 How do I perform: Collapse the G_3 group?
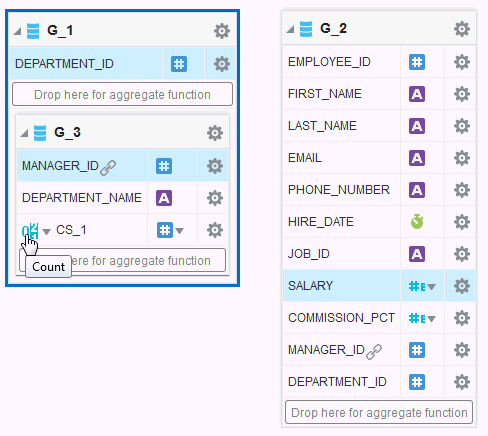pyautogui.click(x=24, y=133)
